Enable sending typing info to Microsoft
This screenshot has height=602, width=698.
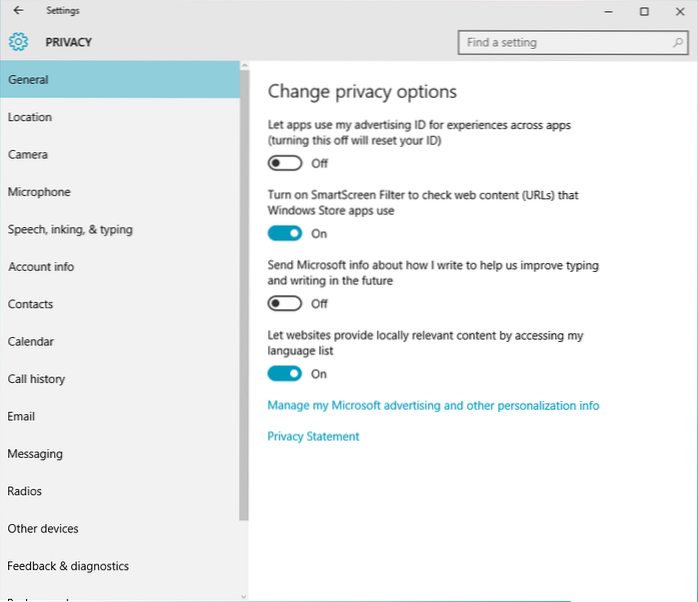pos(285,303)
